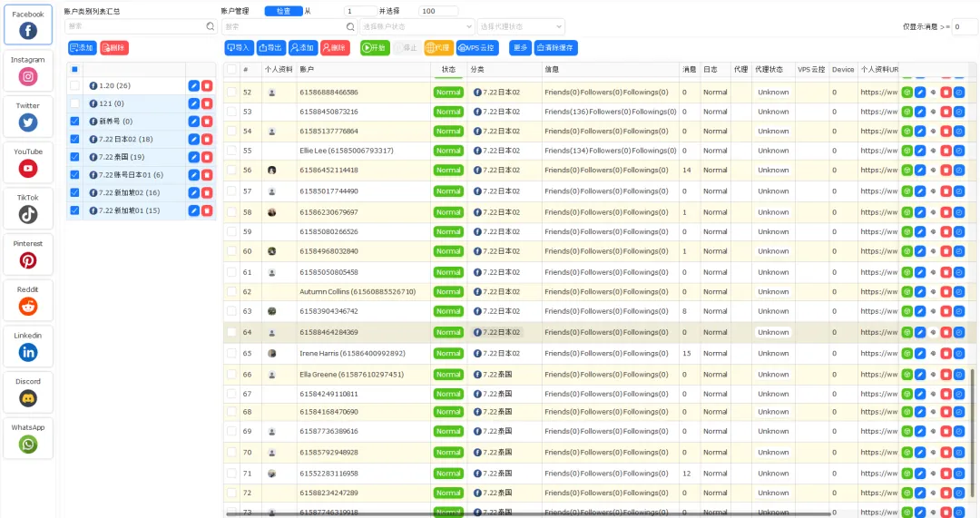Open the Linkedin platform section
Screen dimensions: 980x518
(x=28, y=347)
